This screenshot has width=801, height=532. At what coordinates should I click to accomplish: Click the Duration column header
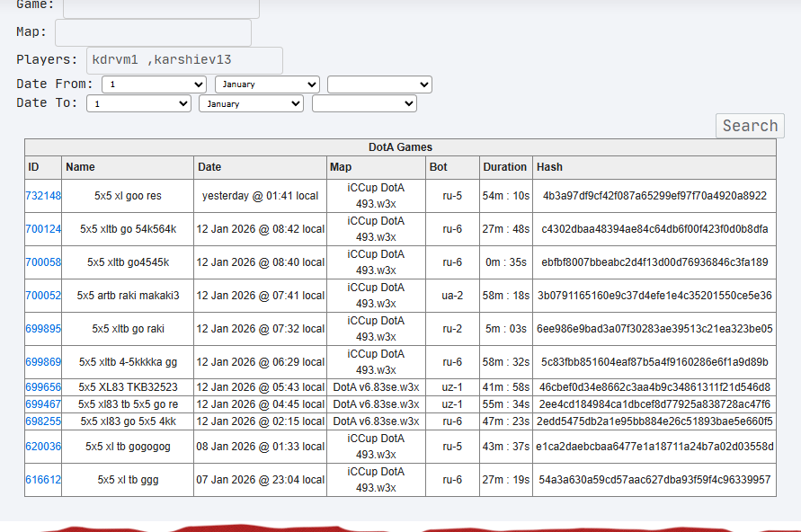click(x=506, y=167)
